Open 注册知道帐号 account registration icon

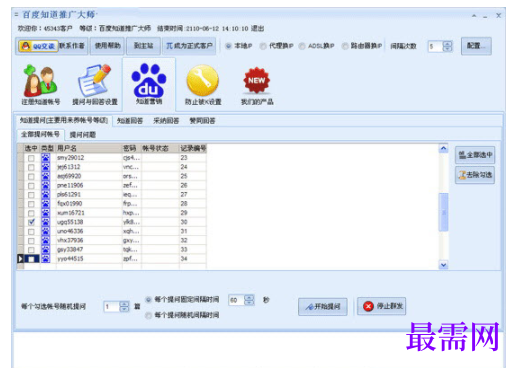pyautogui.click(x=40, y=85)
